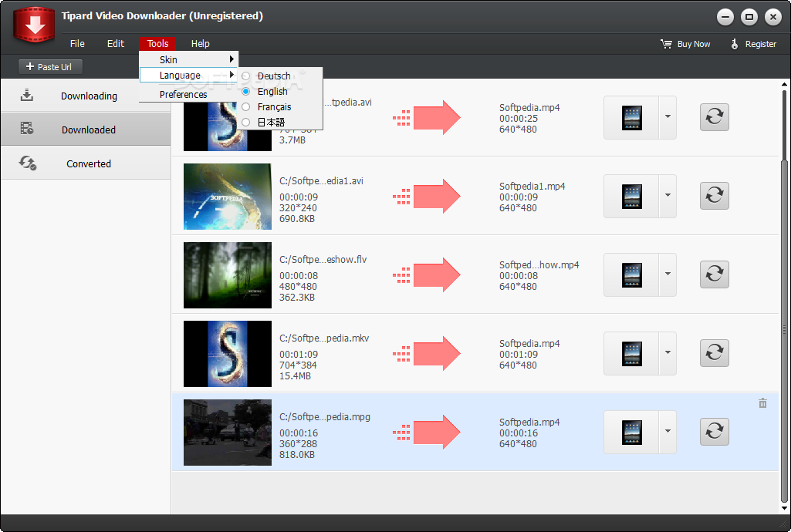Click the Softpedia1.avi video thumbnail
The height and width of the screenshot is (532, 791).
[x=228, y=197]
